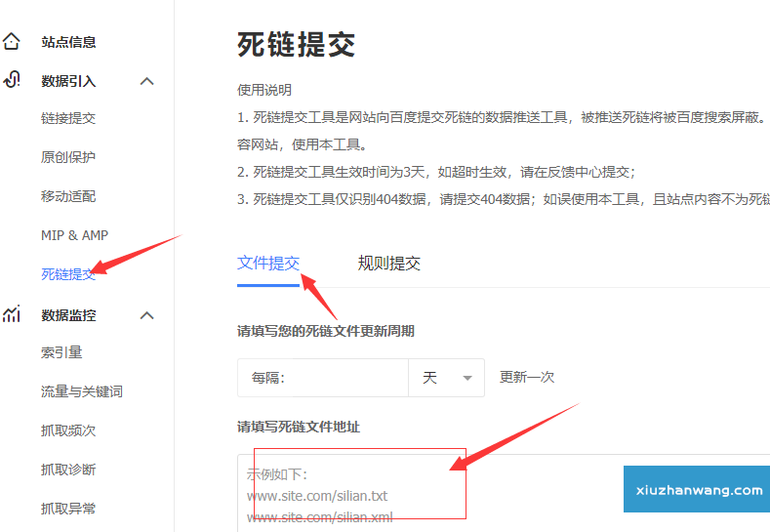
Task: Open the 天 period unit dropdown
Action: tap(446, 378)
